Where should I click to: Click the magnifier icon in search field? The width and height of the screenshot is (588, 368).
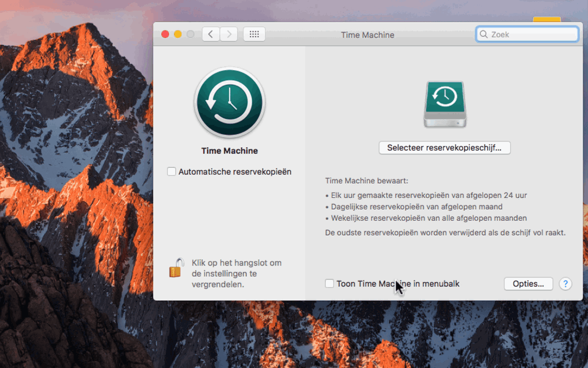[484, 34]
